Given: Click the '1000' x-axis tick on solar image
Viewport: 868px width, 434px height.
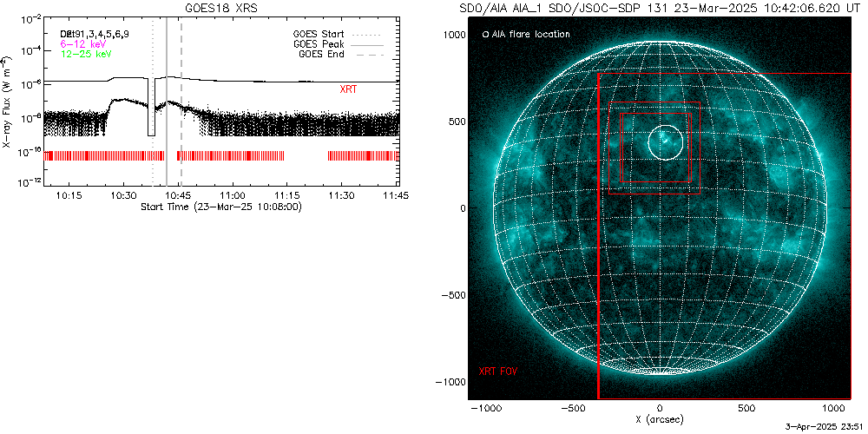Looking at the screenshot, I should 833,409.
